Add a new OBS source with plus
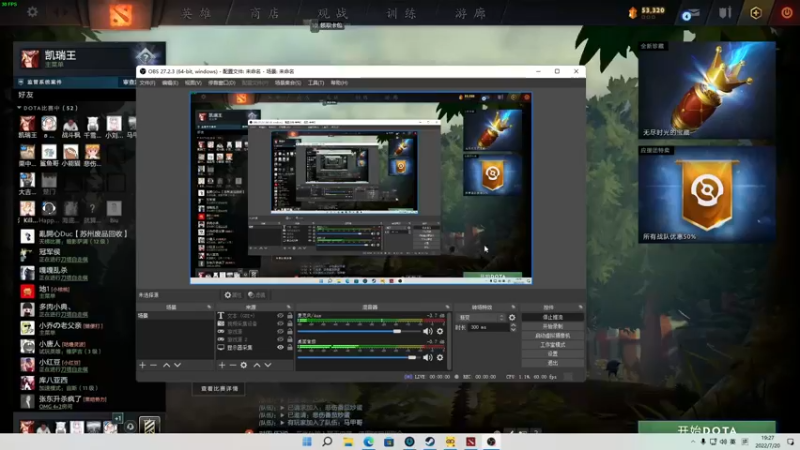Image resolution: width=800 pixels, height=450 pixels. [222, 365]
